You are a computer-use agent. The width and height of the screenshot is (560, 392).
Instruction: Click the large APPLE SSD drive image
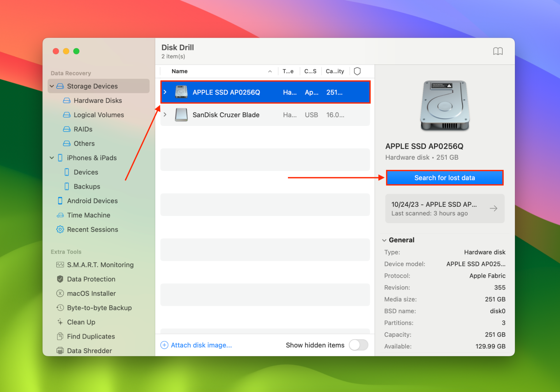445,105
